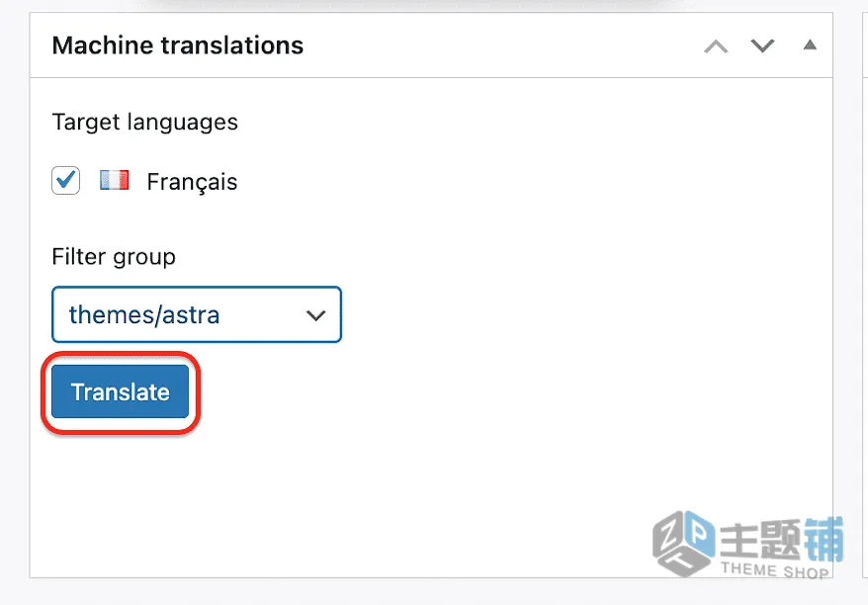Click the adjacent panel's edge at far right
Image resolution: width=868 pixels, height=605 pixels.
click(865, 294)
